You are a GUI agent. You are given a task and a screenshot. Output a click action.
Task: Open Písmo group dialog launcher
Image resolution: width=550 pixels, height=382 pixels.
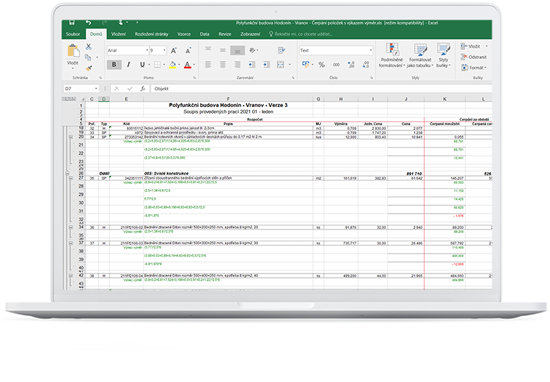(x=194, y=78)
